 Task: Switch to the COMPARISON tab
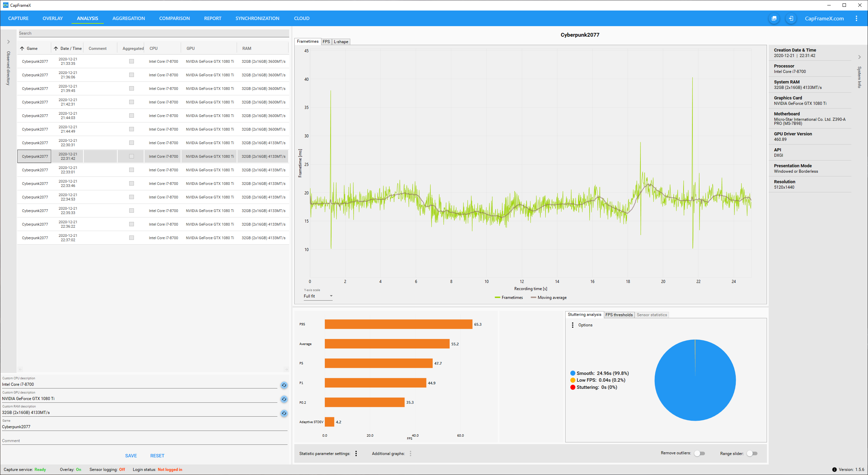(x=174, y=18)
